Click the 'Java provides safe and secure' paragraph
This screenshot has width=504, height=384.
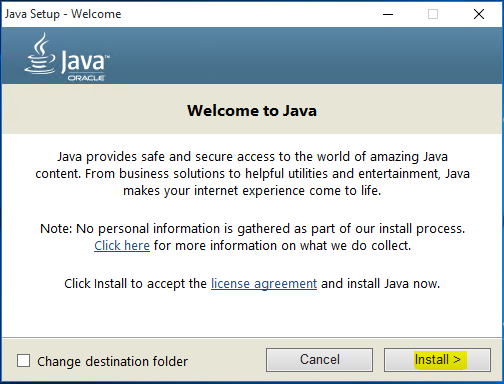[252, 174]
